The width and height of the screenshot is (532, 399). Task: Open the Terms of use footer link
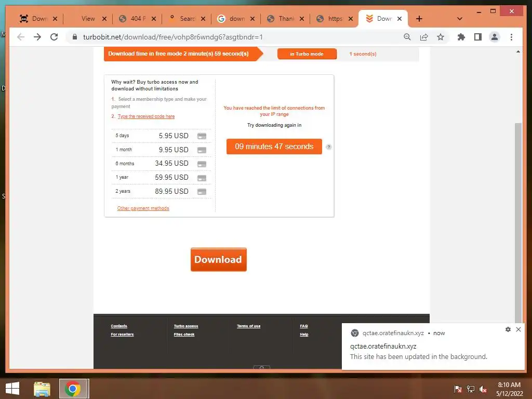pos(249,326)
